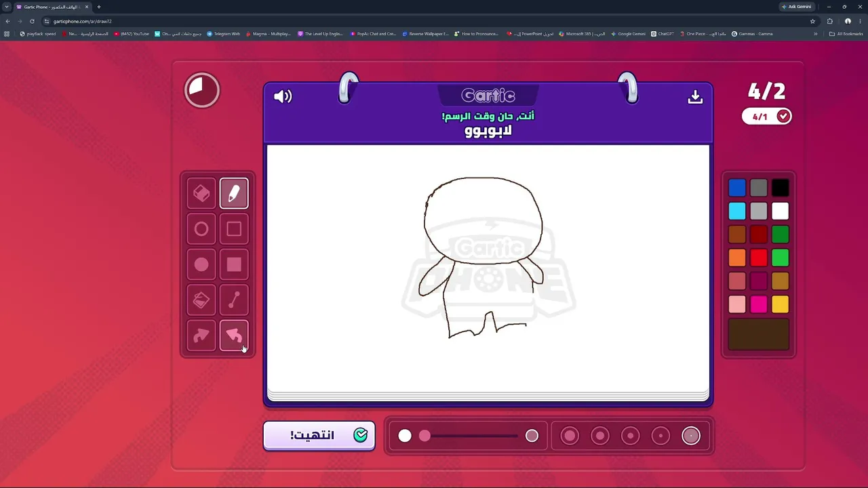Pick the dusty rose color swatch
868x488 pixels.
pos(737,281)
